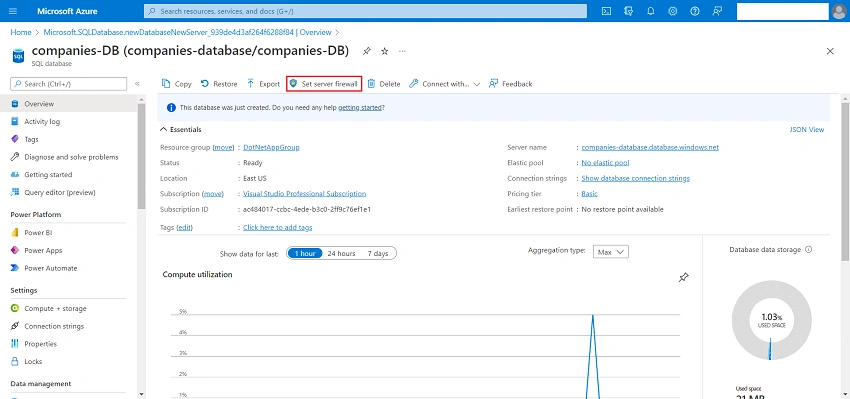Open the Connect with dropdown
850x399 pixels.
click(445, 84)
